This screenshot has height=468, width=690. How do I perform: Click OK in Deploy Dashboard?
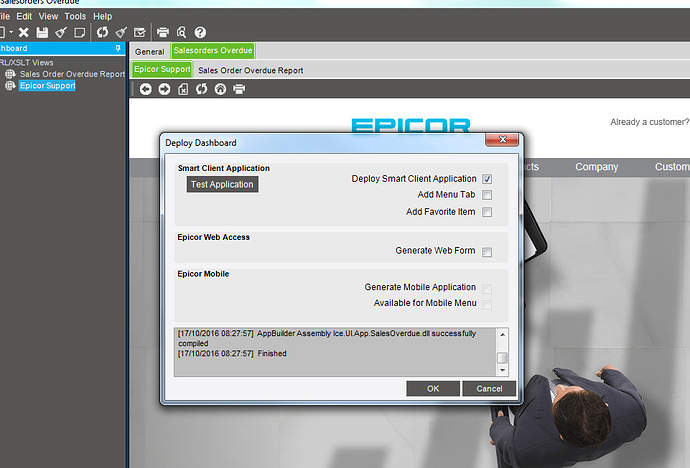433,388
